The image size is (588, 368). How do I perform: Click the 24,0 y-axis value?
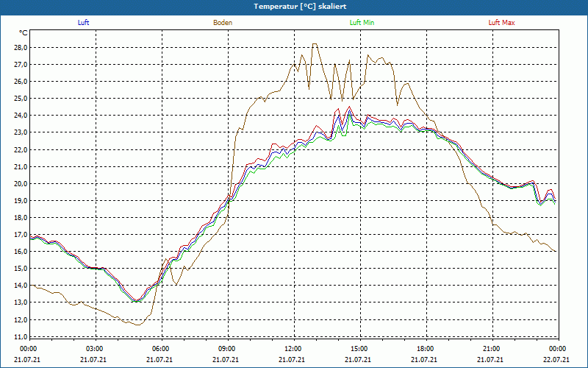click(x=21, y=116)
